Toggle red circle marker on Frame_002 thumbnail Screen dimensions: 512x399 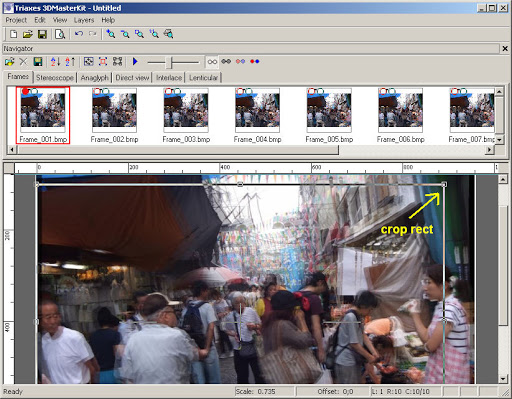[x=97, y=91]
